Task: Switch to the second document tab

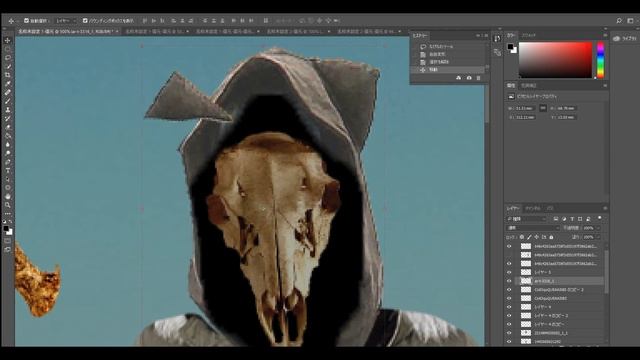Action: pyautogui.click(x=157, y=31)
